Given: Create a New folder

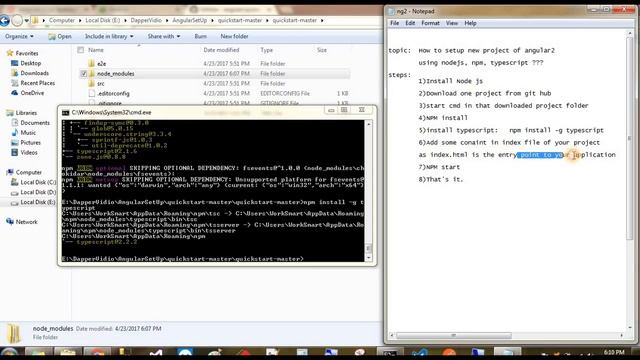Looking at the screenshot, I should (234, 37).
